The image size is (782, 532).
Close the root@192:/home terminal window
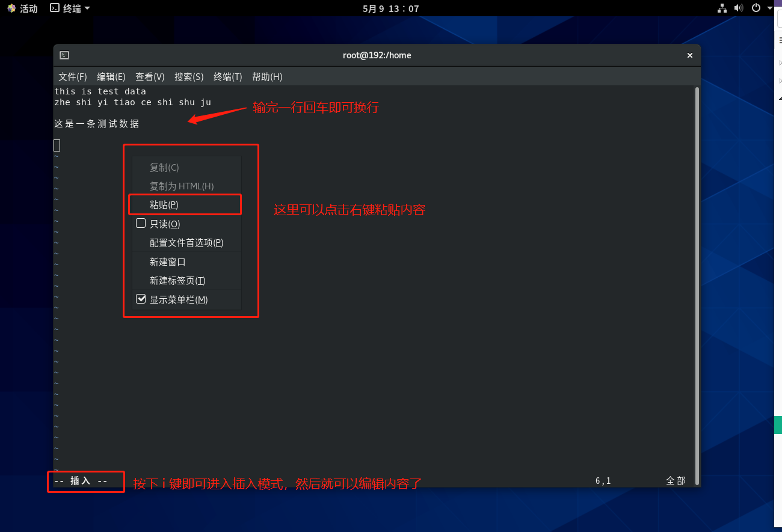click(x=690, y=55)
